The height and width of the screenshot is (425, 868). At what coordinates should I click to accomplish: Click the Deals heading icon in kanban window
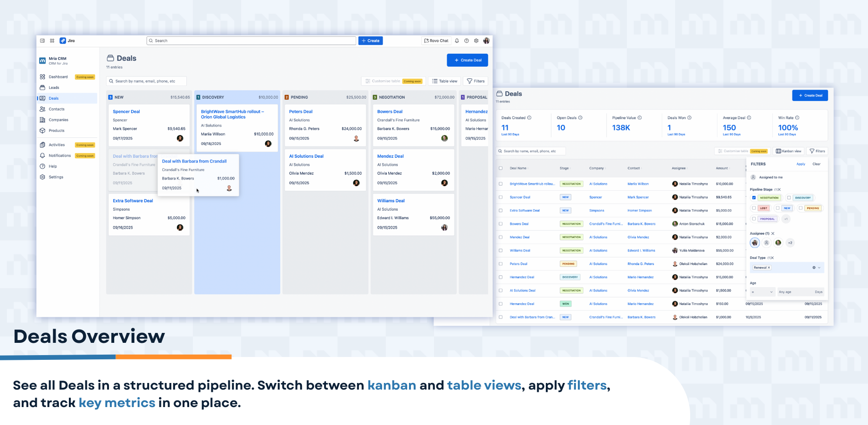point(110,58)
